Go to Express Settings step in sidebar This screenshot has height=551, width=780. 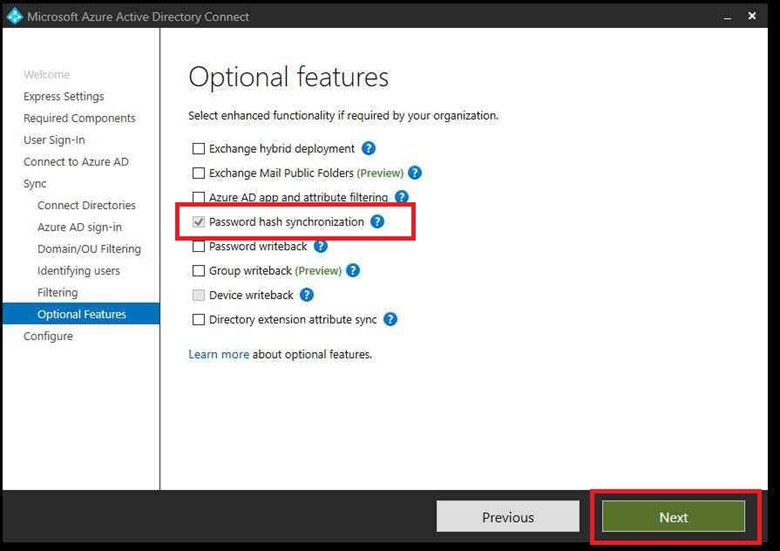(64, 97)
